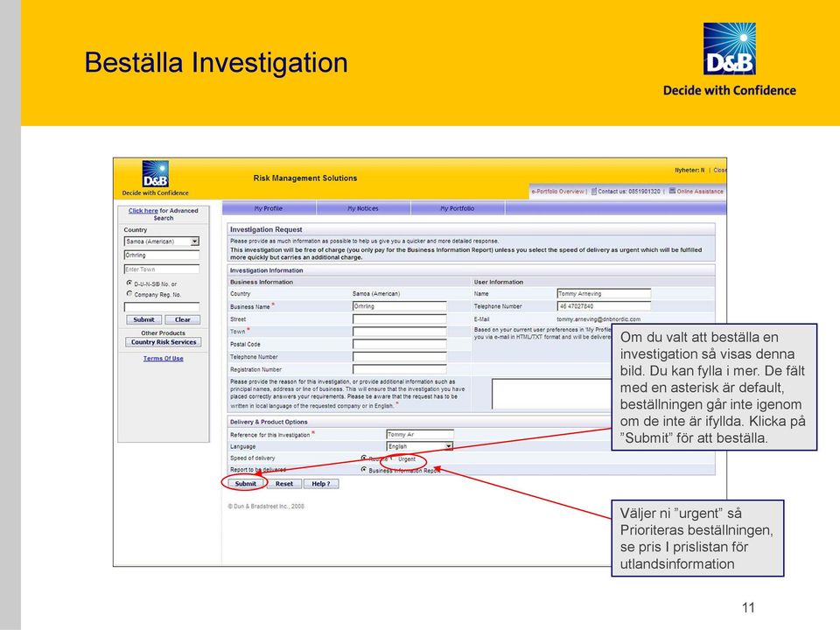Screen dimensions: 840x630
Task: Follow the 'Click here' Advanced Search link
Action: click(143, 211)
